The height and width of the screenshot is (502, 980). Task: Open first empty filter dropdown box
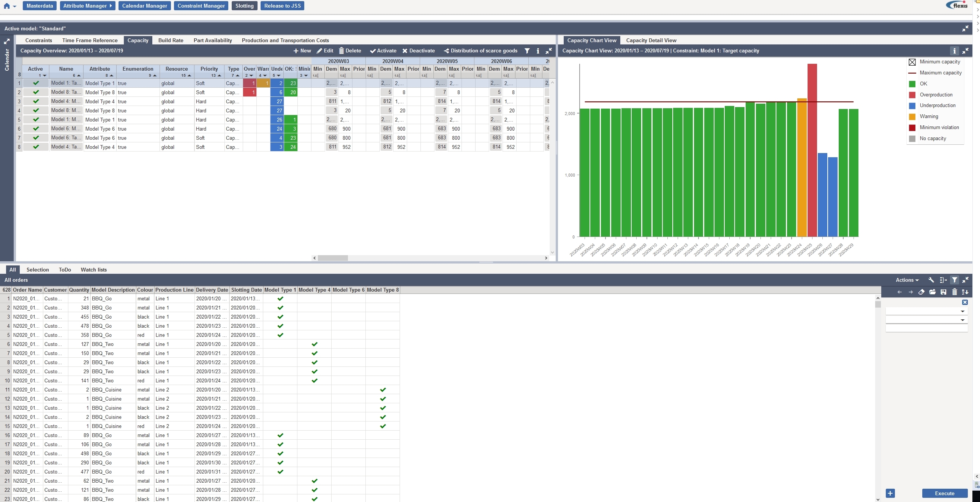926,311
